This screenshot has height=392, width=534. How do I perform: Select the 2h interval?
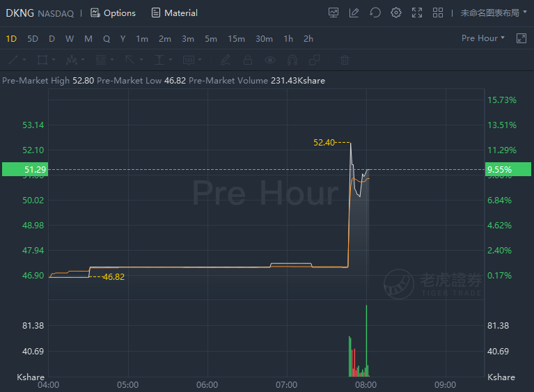308,39
